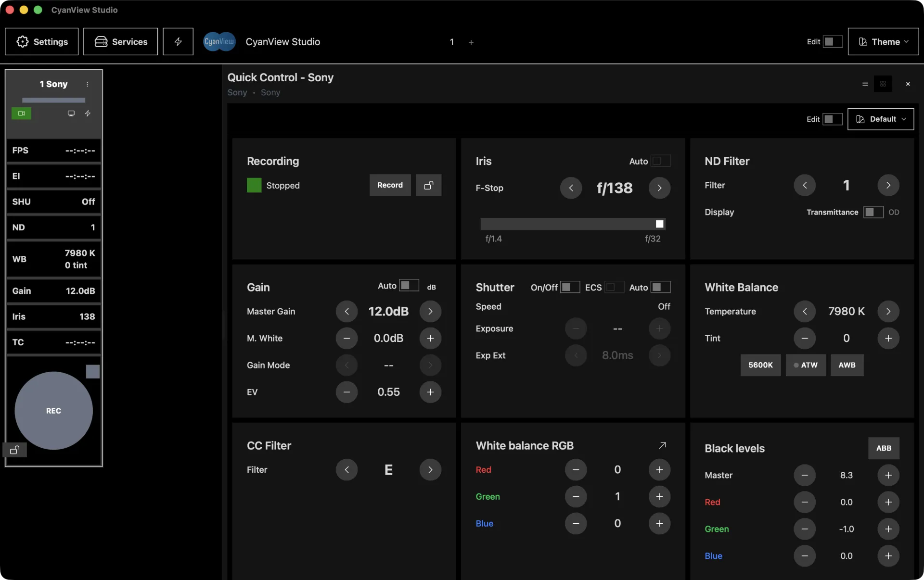Click the green camera icon in Sony card
This screenshot has width=924, height=580.
click(x=21, y=113)
